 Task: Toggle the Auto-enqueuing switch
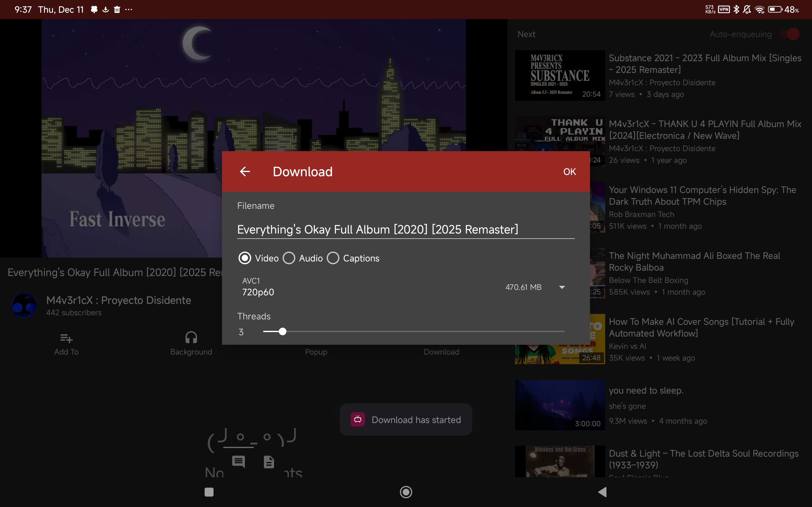(789, 34)
